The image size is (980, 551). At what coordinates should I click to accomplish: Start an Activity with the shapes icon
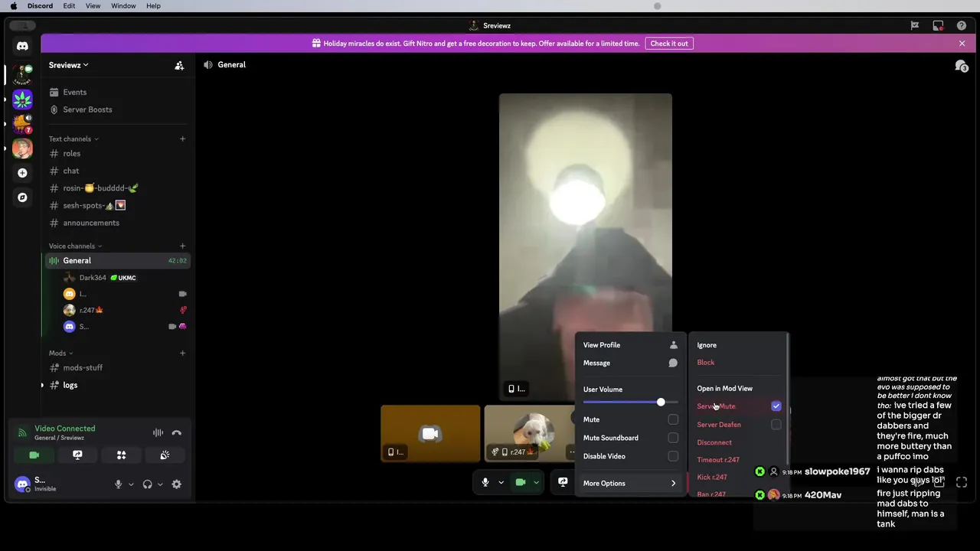tap(121, 455)
